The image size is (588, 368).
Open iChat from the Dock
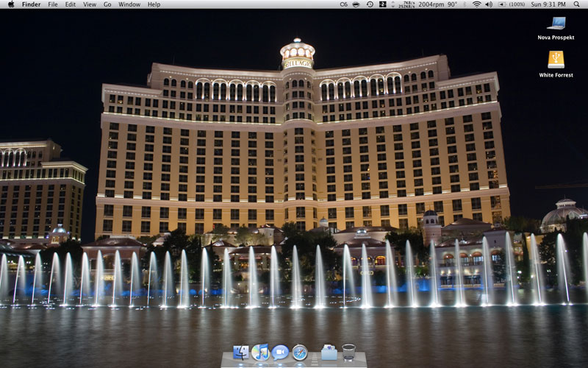tap(280, 353)
